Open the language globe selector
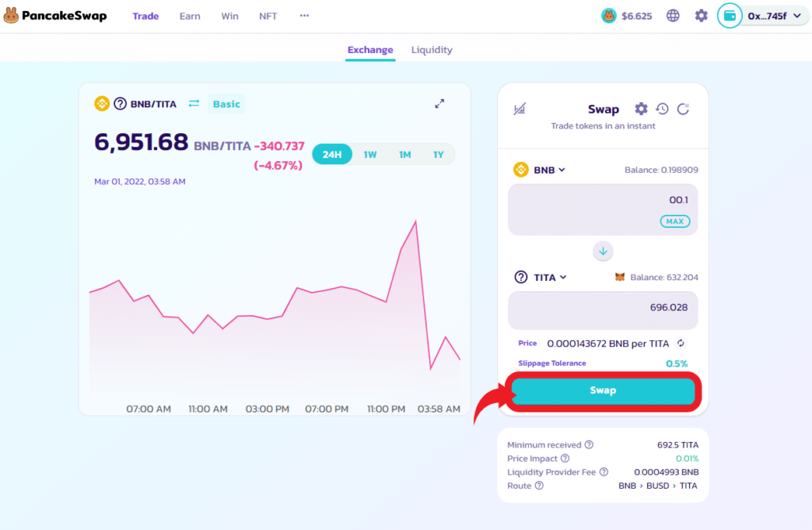 coord(672,16)
